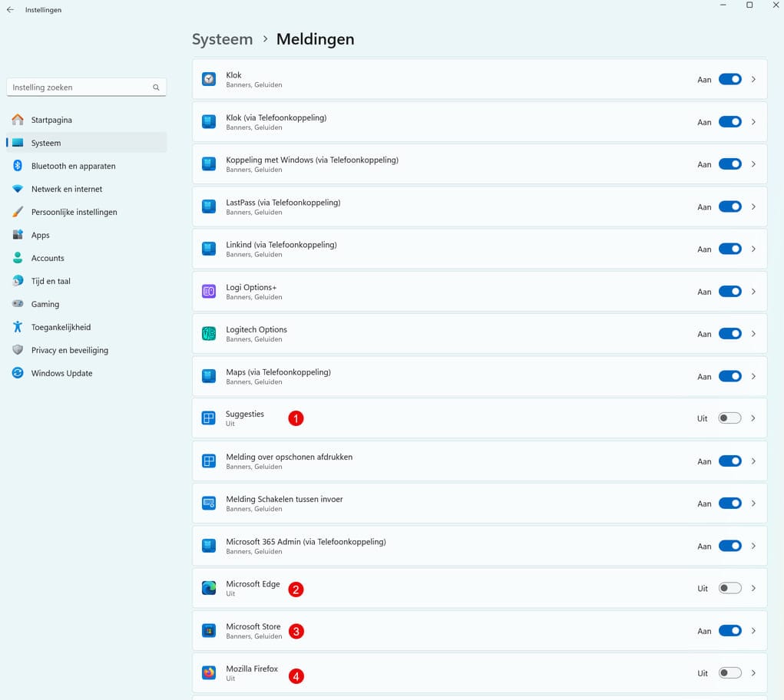Navigate to Tijd en taal
The image size is (784, 700).
tap(87, 281)
